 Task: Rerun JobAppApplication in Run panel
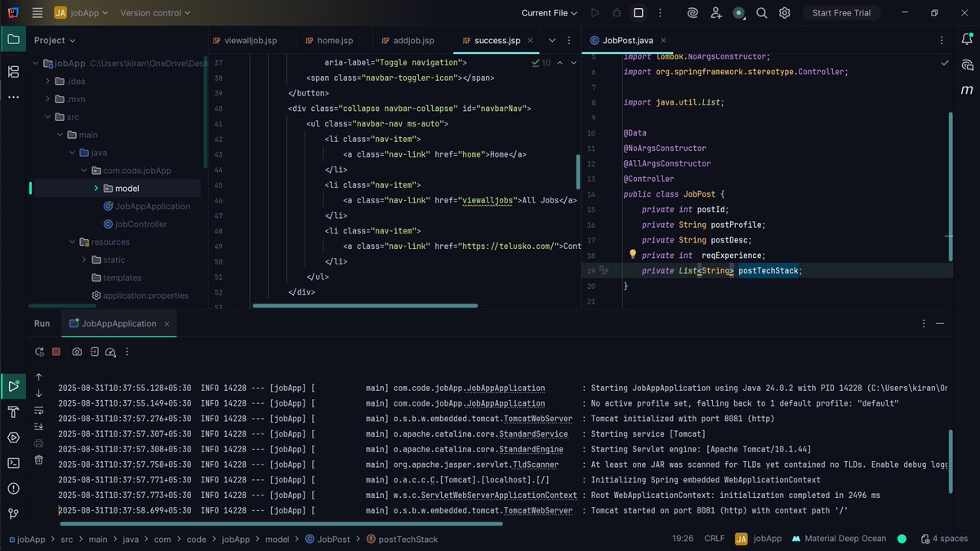(x=39, y=352)
